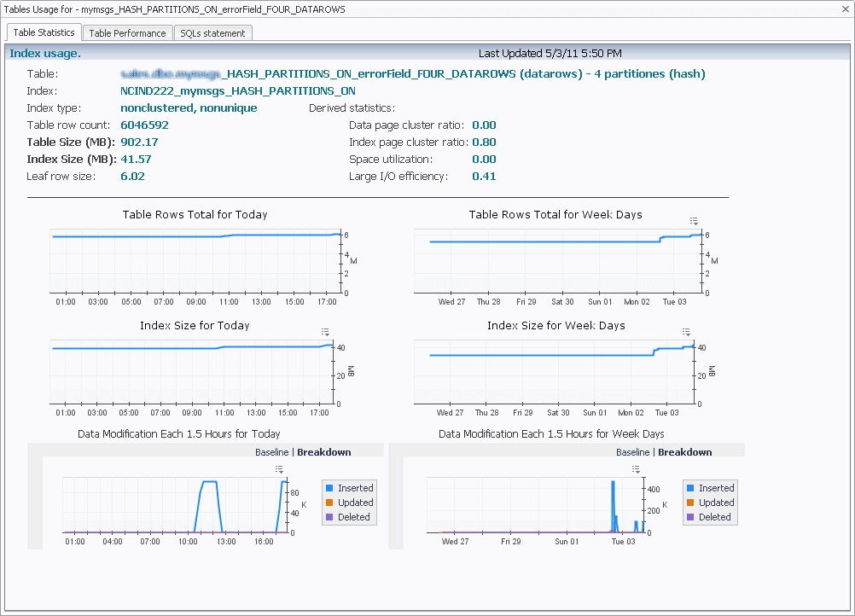
Task: Open options icon for Table Rows Week Days chart
Action: [694, 220]
